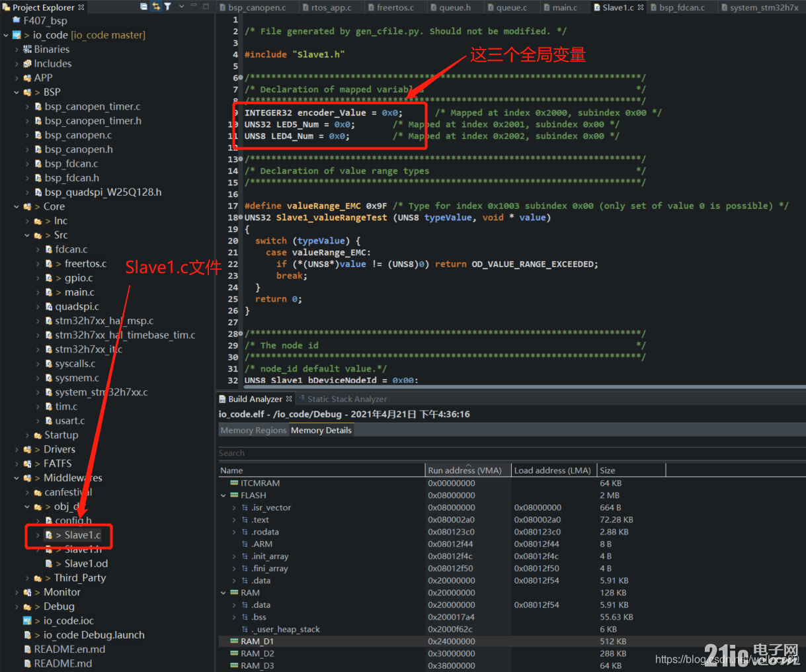Expand the Drivers folder
The width and height of the screenshot is (806, 672).
click(17, 449)
